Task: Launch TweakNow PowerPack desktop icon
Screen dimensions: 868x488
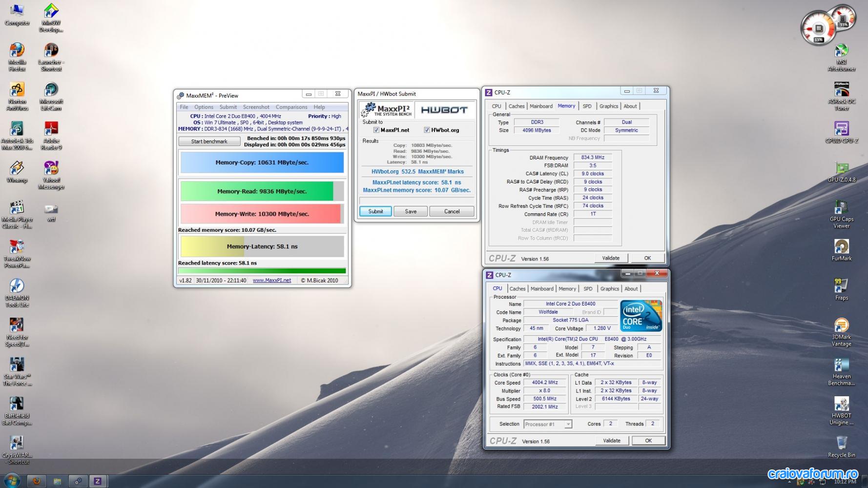Action: click(x=17, y=254)
